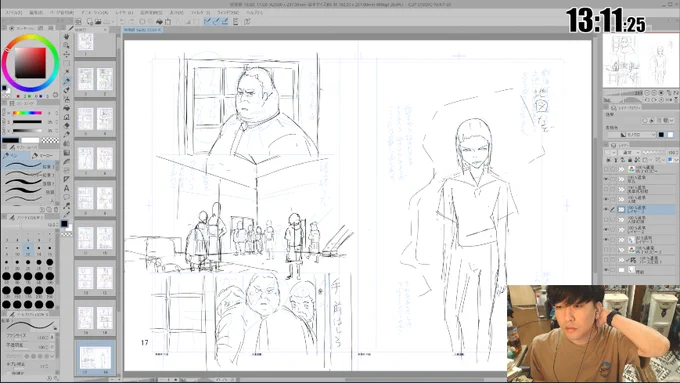The height and width of the screenshot is (383, 680).
Task: Click the rightmost icon in the command bar
Action: (x=247, y=21)
